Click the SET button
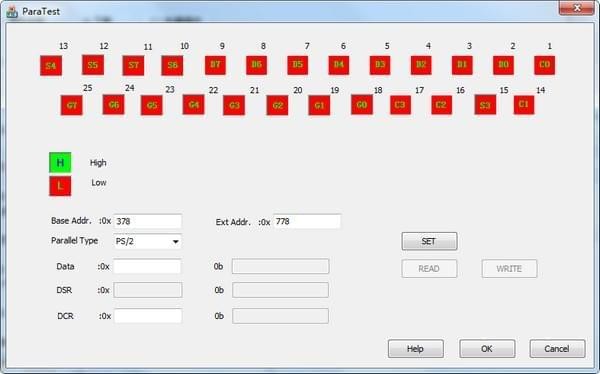Screen dimensions: 600x374 [429, 241]
